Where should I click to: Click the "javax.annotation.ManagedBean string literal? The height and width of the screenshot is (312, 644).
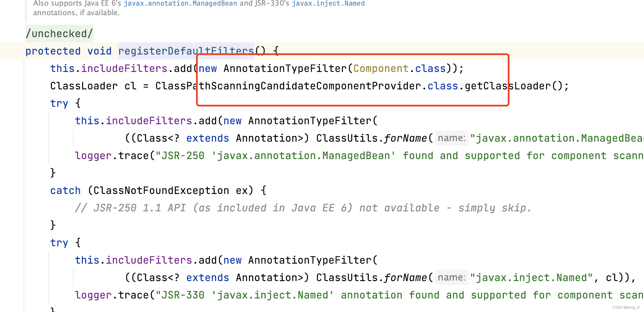tap(557, 138)
